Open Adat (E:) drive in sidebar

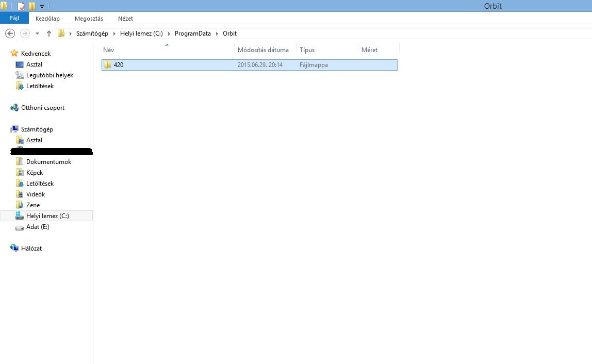click(x=37, y=226)
